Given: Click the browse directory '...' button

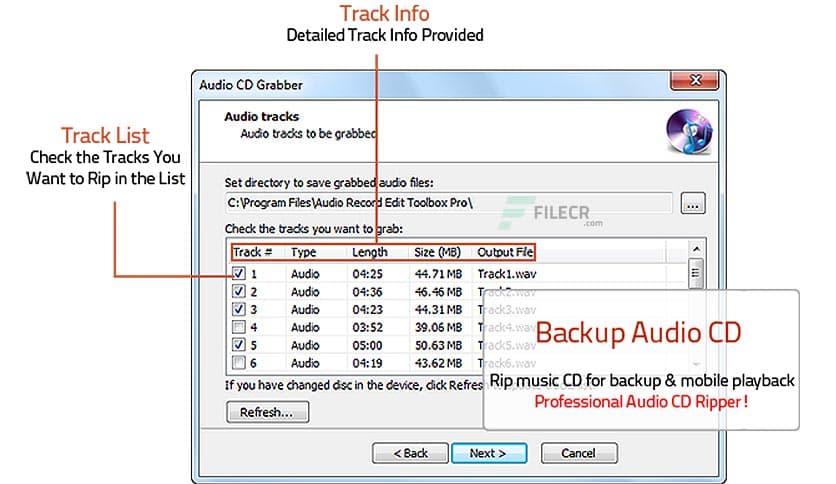Looking at the screenshot, I should click(693, 204).
